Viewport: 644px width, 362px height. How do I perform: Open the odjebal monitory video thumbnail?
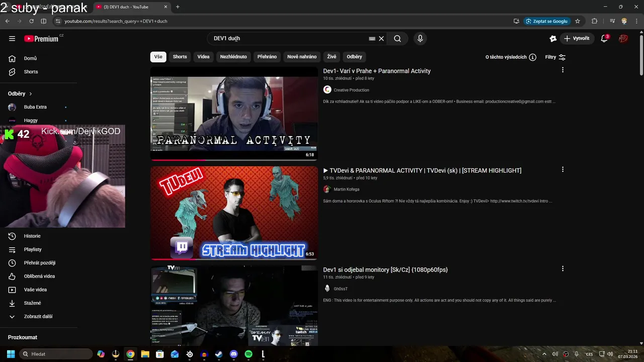click(x=234, y=306)
